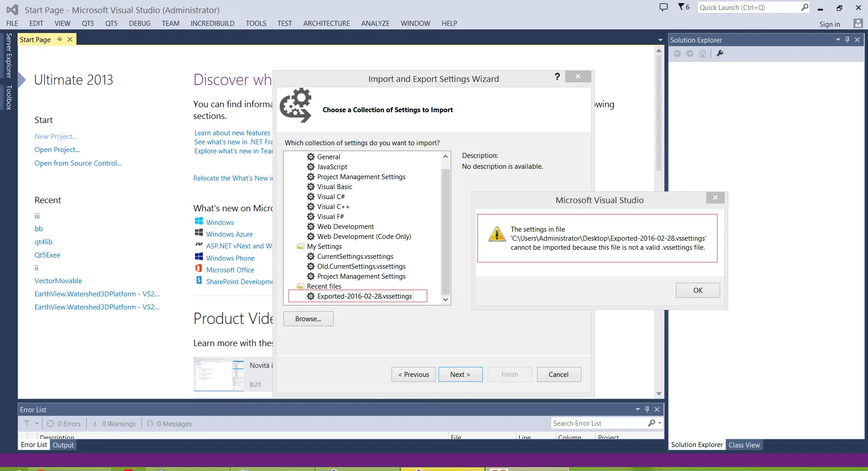Open the dropdown arrow beside Error List filter
The image size is (868, 471).
(37, 423)
